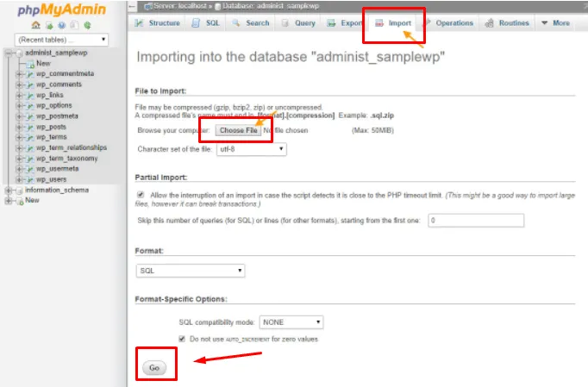This screenshot has height=387, width=588.
Task: Toggle the AUTO_INCREMENT zero values checkbox
Action: point(182,339)
